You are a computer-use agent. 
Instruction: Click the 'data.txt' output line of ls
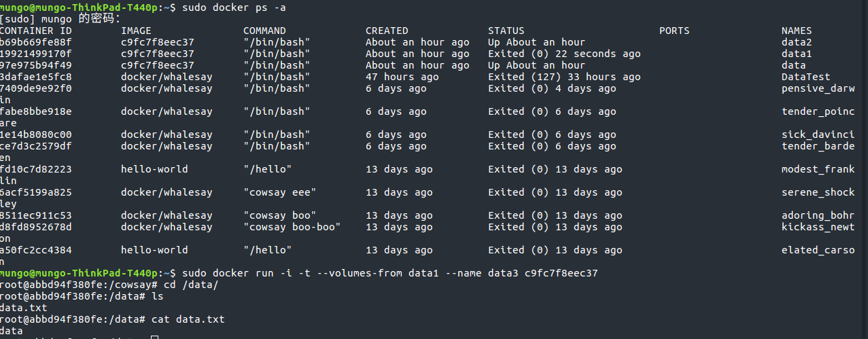[24, 308]
